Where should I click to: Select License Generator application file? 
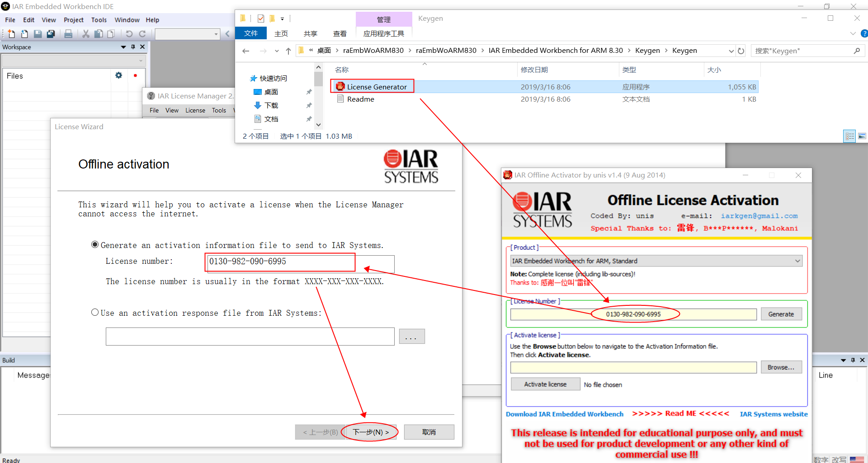[x=377, y=87]
